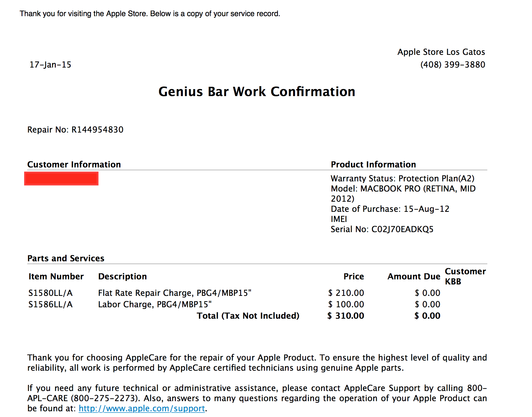
Task: Select the Labor Charge, PBG4/MBP15" description
Action: (x=155, y=304)
